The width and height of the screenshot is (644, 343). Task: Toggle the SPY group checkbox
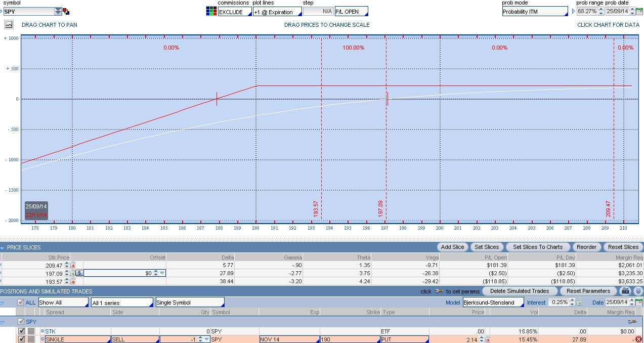(x=21, y=321)
